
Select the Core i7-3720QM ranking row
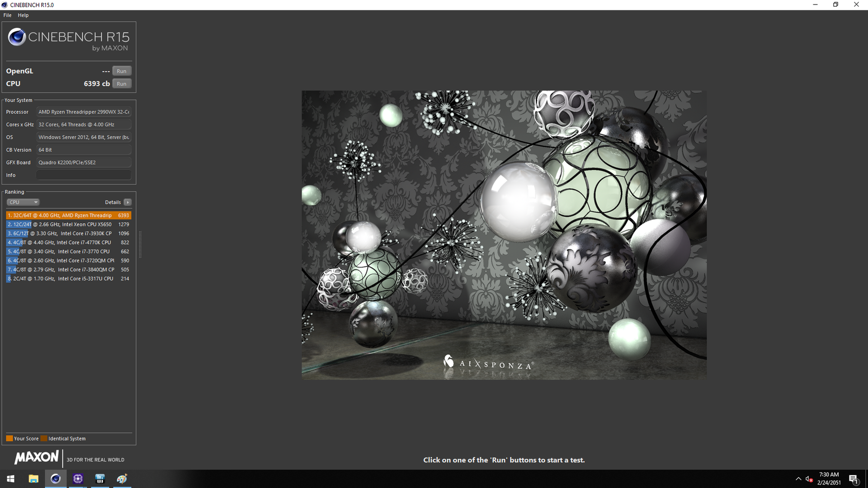click(69, 260)
